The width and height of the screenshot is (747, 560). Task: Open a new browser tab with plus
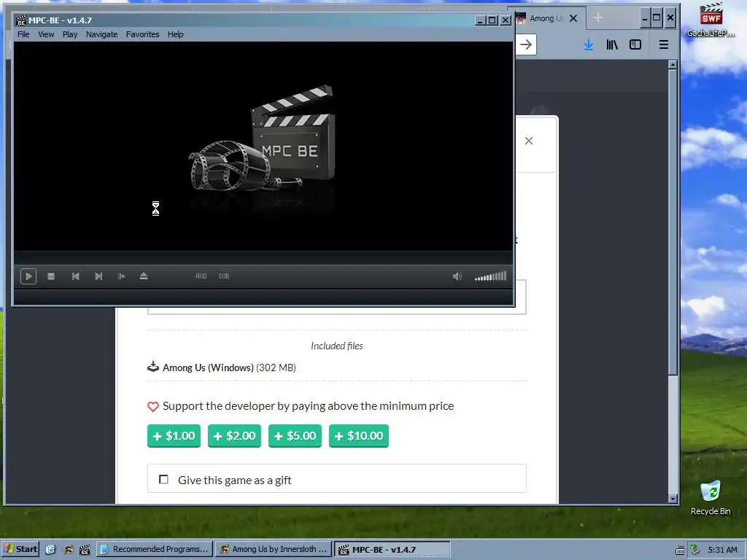[x=598, y=18]
